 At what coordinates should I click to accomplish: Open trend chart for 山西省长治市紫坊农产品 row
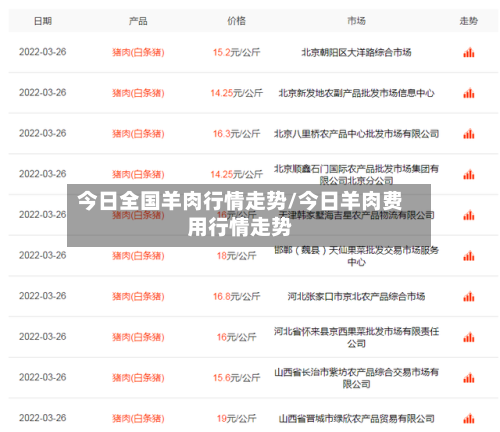[x=468, y=378]
